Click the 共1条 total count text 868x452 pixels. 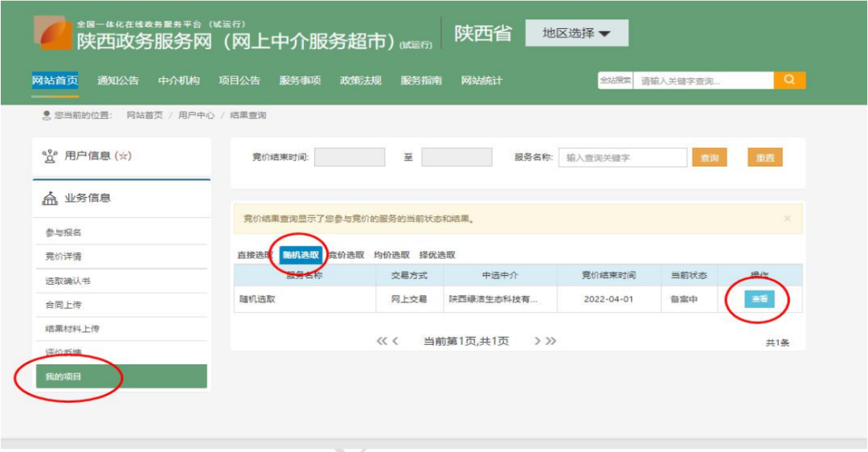(x=777, y=343)
